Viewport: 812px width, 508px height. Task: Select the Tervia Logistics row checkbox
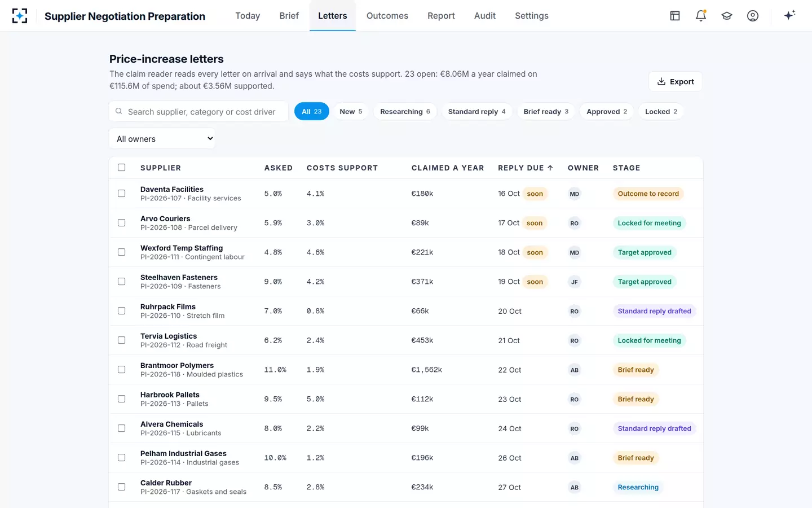(x=121, y=340)
